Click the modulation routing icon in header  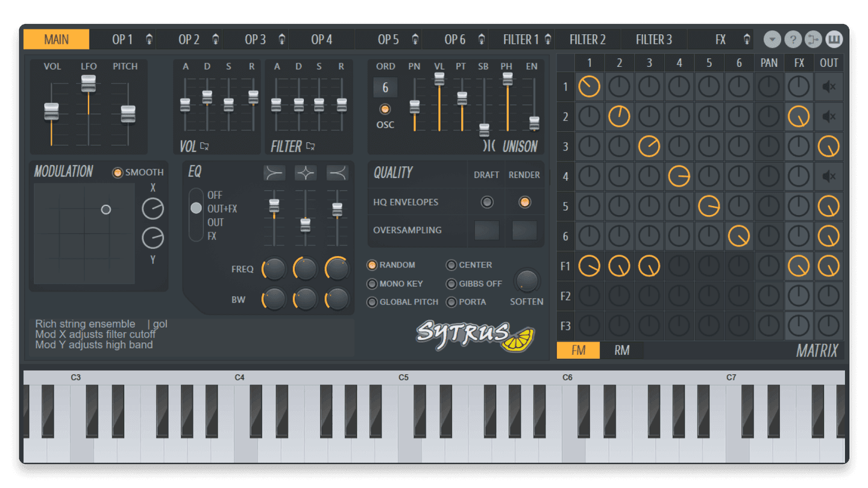pos(813,40)
